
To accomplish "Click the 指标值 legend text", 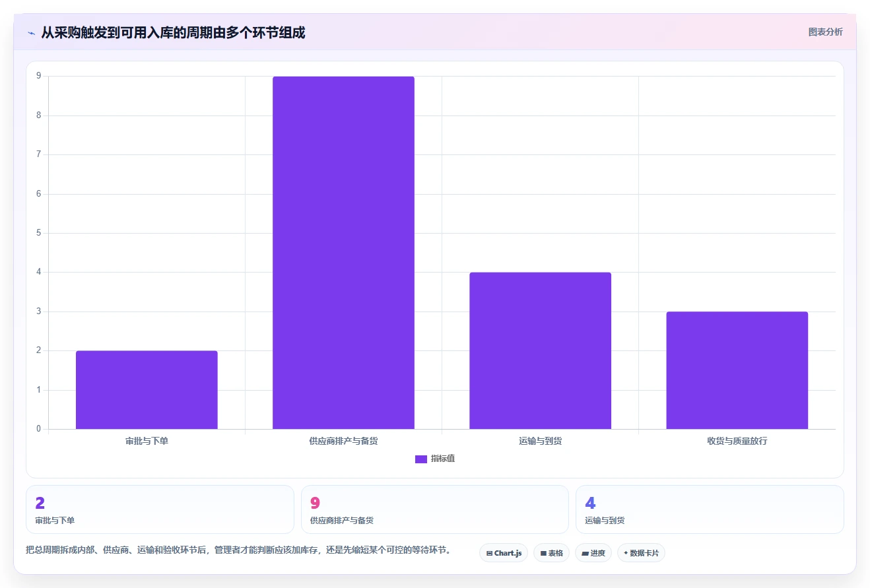I will click(443, 459).
